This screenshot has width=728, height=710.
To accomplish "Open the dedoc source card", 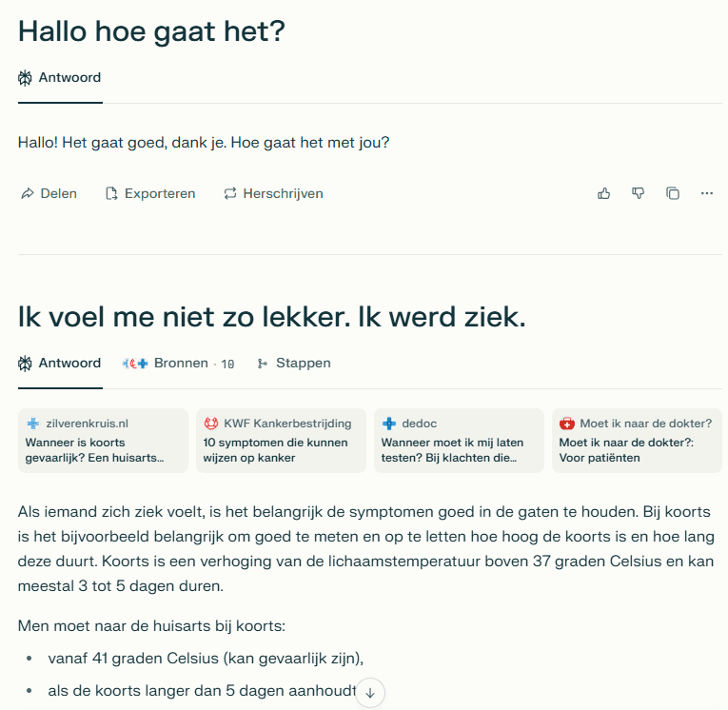I will point(459,441).
